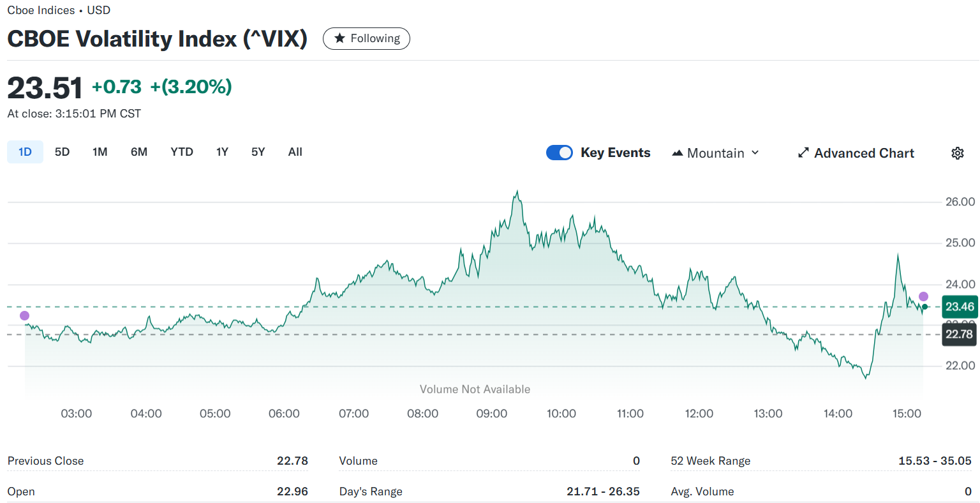
Task: Click the +(3.20%) percent change text
Action: 191,86
